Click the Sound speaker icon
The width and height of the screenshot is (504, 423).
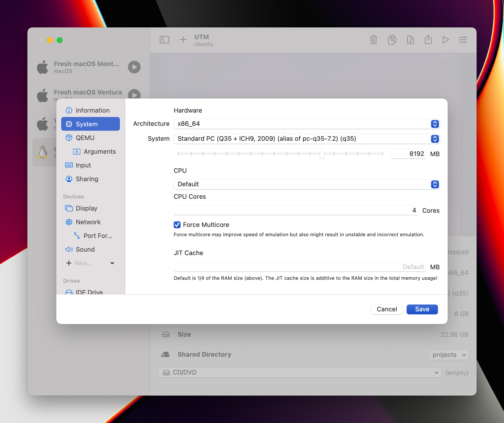coord(69,249)
